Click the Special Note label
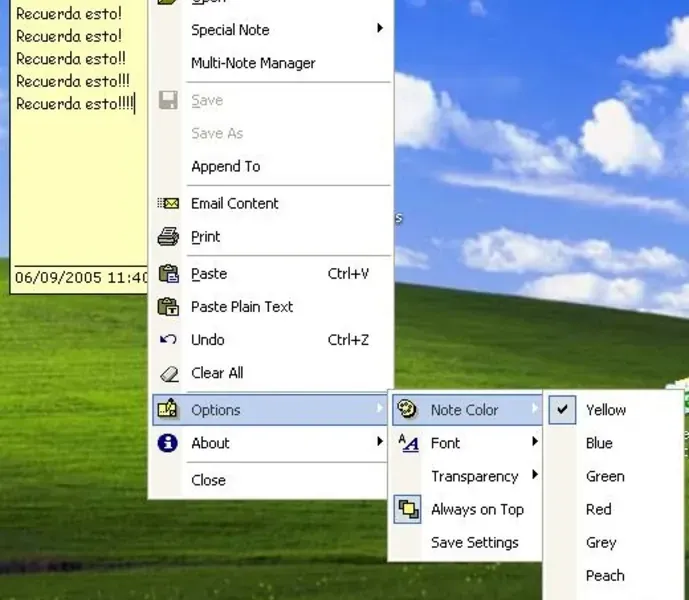Screen dimensions: 689x600 (x=230, y=30)
